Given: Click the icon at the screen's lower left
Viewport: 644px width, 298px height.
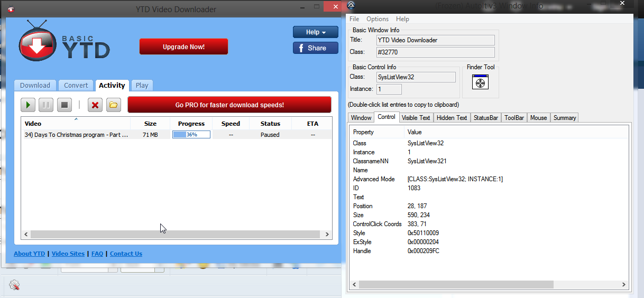Looking at the screenshot, I should pyautogui.click(x=14, y=285).
